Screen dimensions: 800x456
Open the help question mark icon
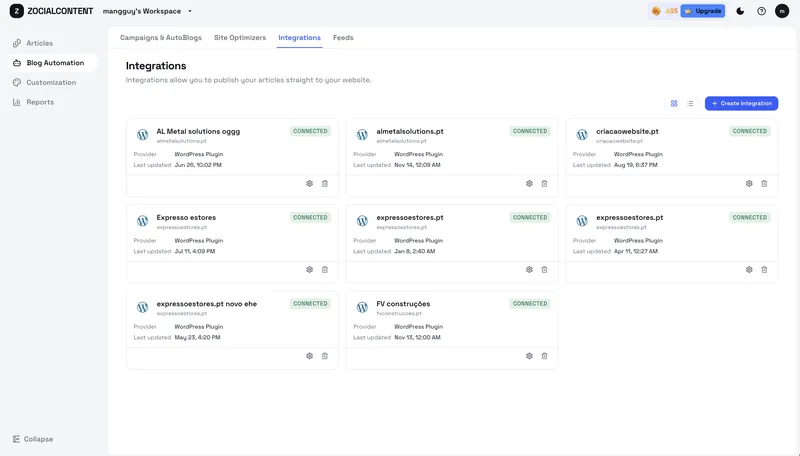(761, 11)
